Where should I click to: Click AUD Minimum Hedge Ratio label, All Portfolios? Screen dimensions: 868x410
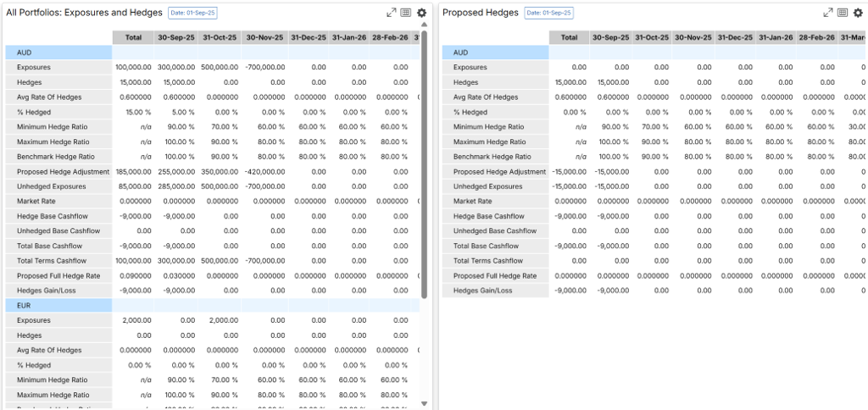53,127
